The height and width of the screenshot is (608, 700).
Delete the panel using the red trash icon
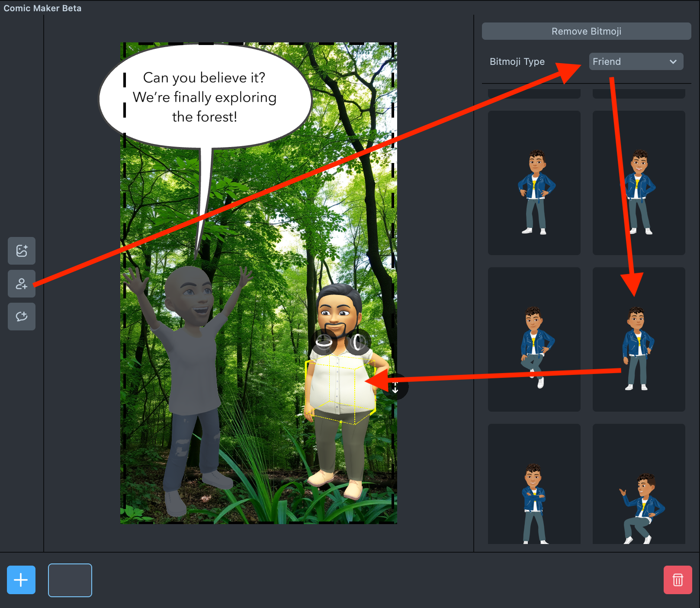[678, 580]
